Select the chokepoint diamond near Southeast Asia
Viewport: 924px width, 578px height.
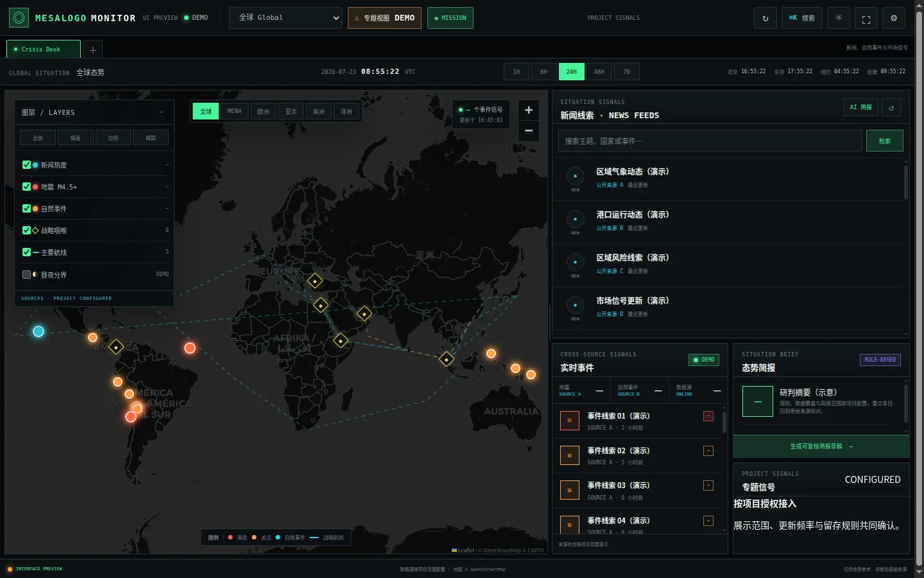447,359
